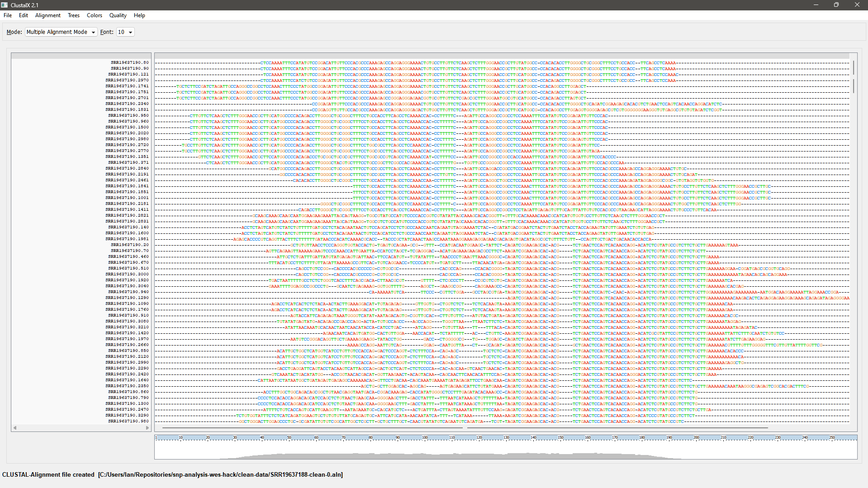Select sequence SRR19637190.950

click(128, 115)
